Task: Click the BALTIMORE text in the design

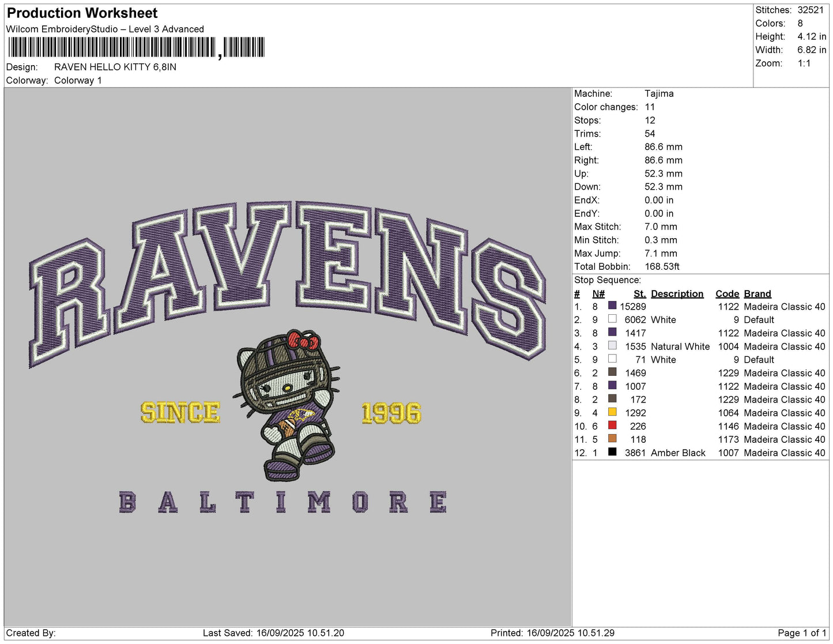Action: point(282,502)
